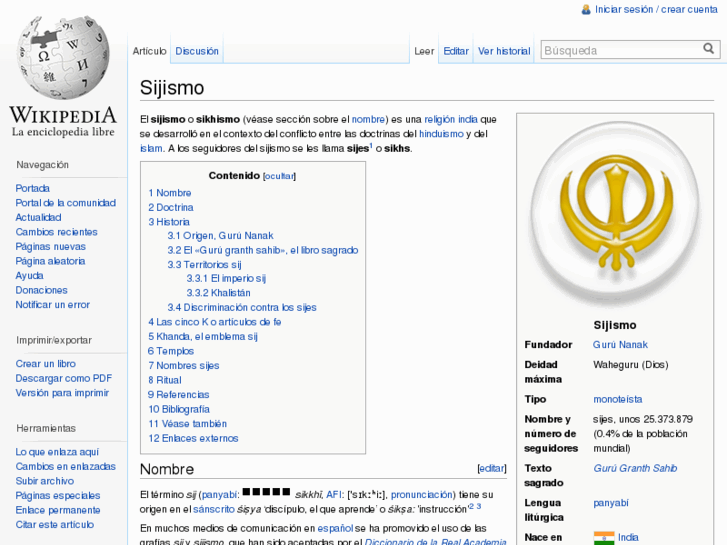The width and height of the screenshot is (727, 545).
Task: Jump to contents entry 3 Historia
Action: tap(169, 222)
